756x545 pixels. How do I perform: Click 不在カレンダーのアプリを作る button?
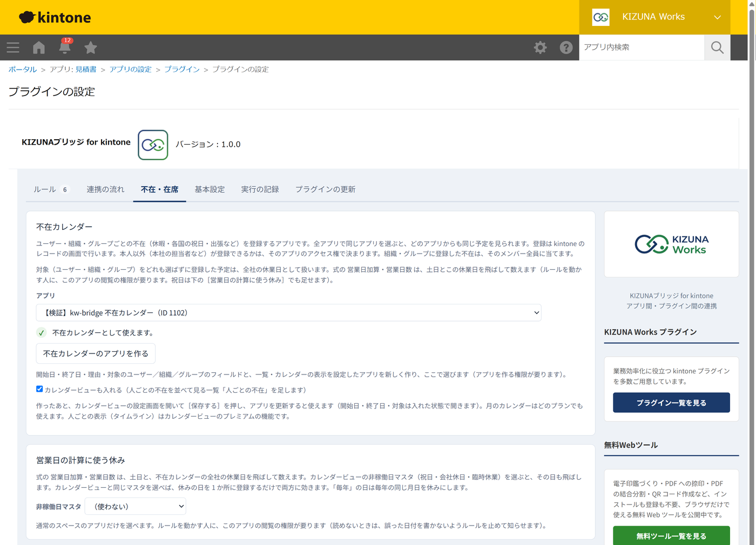(96, 353)
